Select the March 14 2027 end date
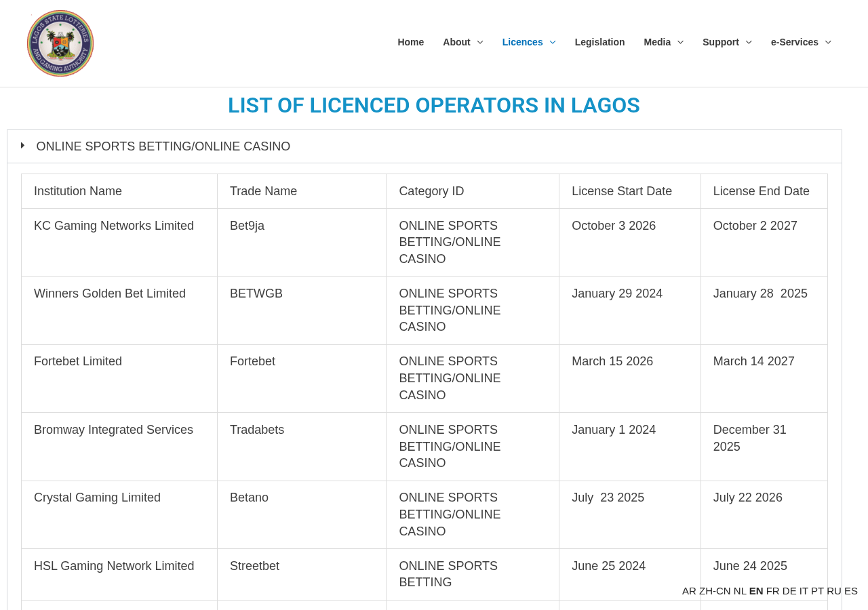The width and height of the screenshot is (868, 610). 764,379
